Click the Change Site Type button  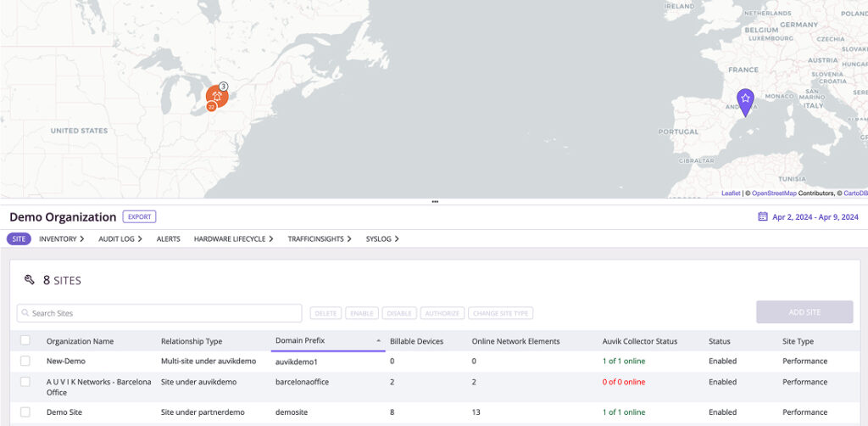point(500,313)
